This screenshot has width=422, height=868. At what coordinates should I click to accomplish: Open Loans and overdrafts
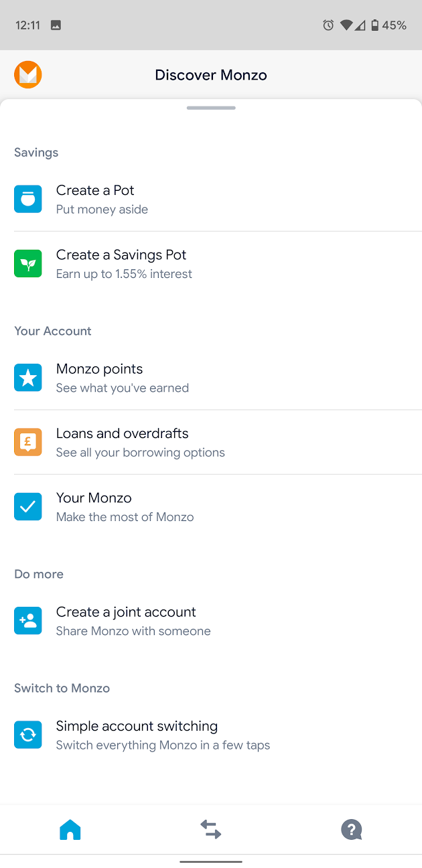tap(211, 442)
